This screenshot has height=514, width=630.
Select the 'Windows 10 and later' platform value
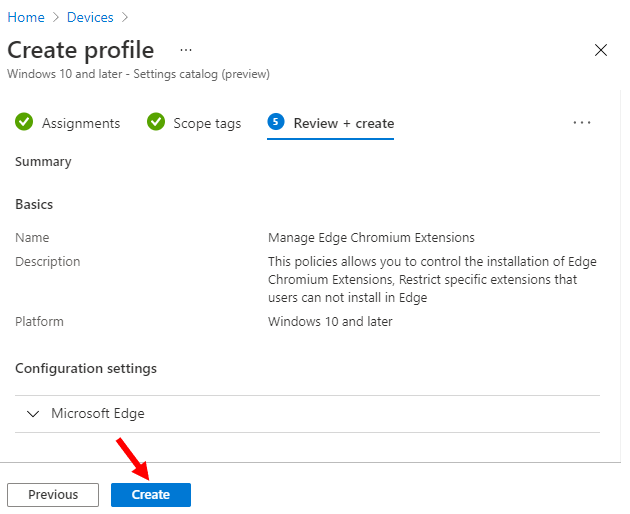(x=330, y=322)
